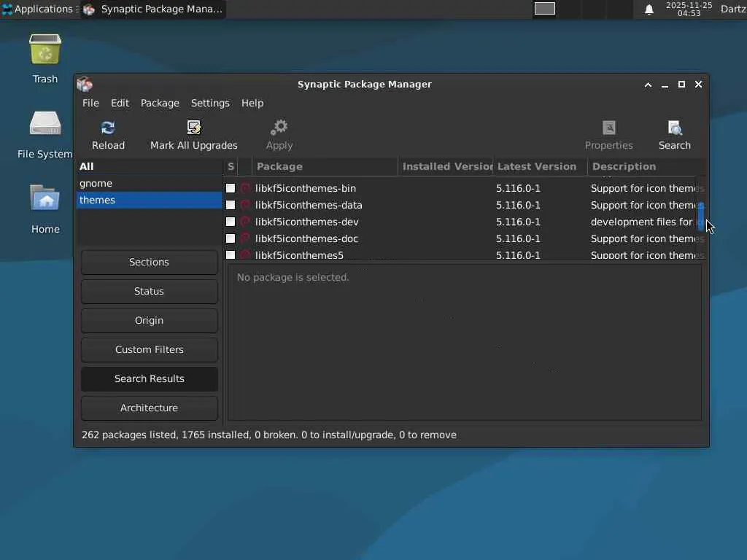Open the Settings menu
Screen dimensions: 747x560
point(210,103)
